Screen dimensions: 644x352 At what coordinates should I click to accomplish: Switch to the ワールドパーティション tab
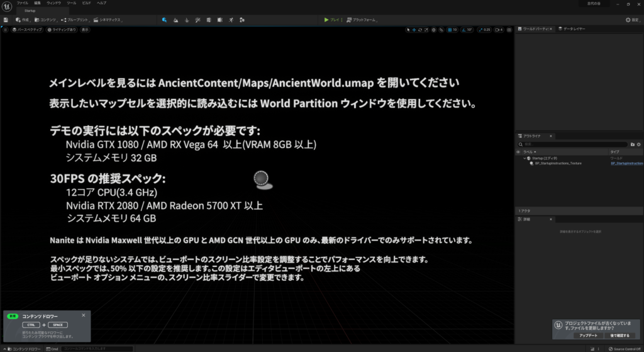coord(536,29)
